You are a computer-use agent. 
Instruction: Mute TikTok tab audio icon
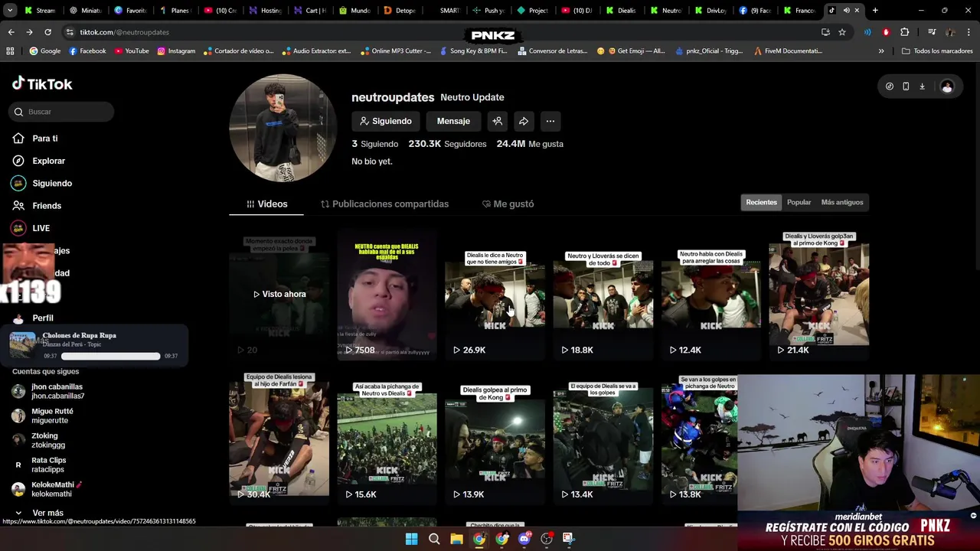(x=846, y=11)
